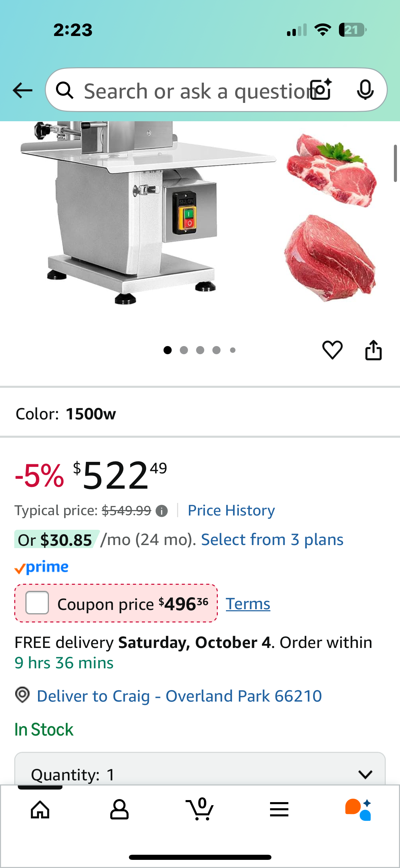
Task: Open Select from 3 plans
Action: (272, 540)
